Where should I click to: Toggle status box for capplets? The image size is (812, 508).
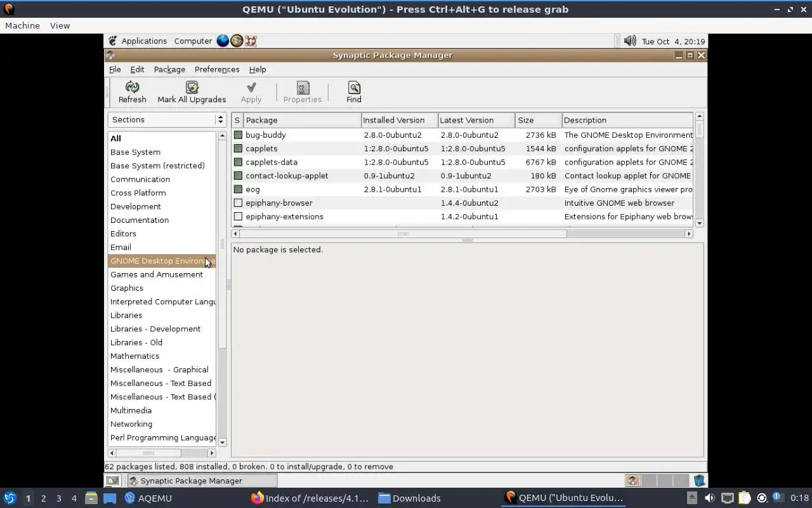238,149
